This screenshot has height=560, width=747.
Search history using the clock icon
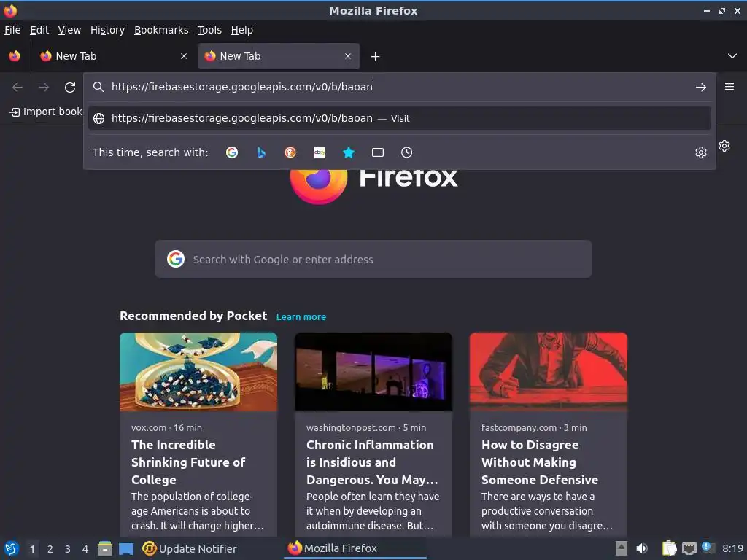[407, 152]
